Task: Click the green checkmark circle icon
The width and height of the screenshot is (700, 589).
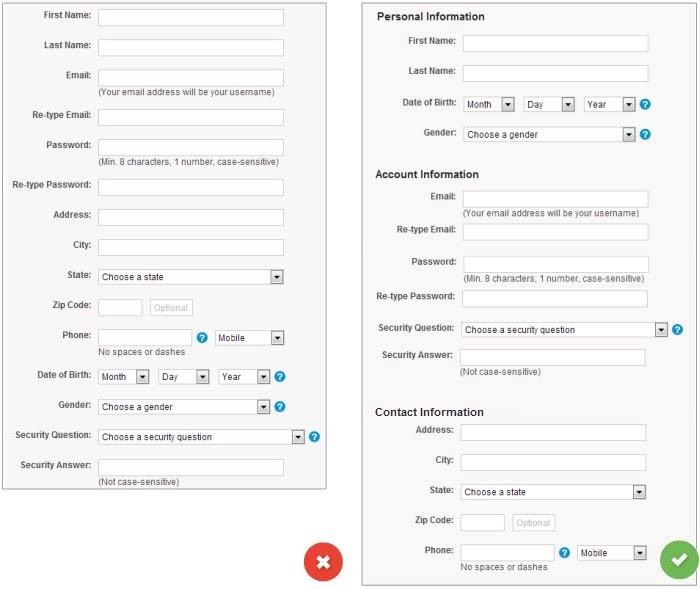Action: click(x=679, y=560)
